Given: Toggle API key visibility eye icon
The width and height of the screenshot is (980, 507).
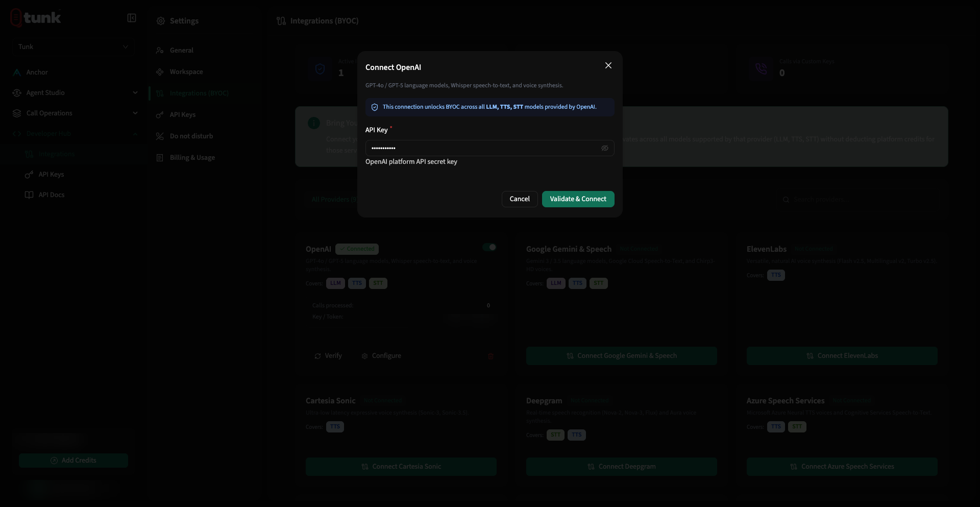Looking at the screenshot, I should pos(604,148).
